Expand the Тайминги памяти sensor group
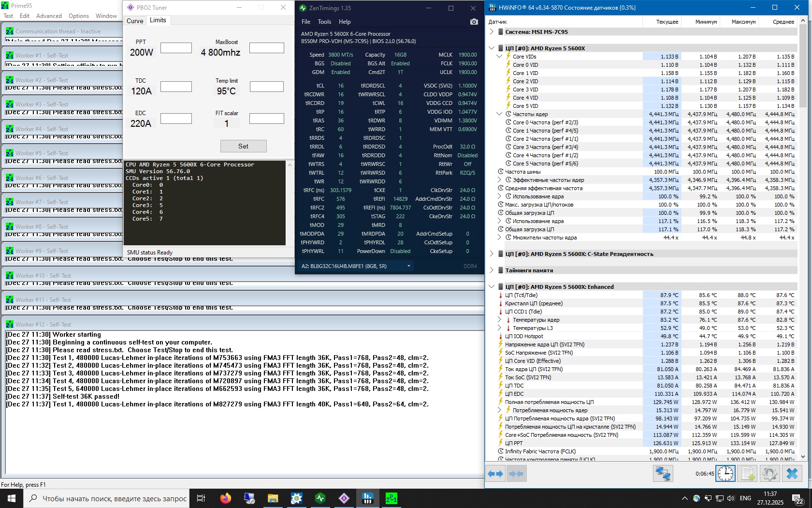This screenshot has height=508, width=812. tap(492, 270)
